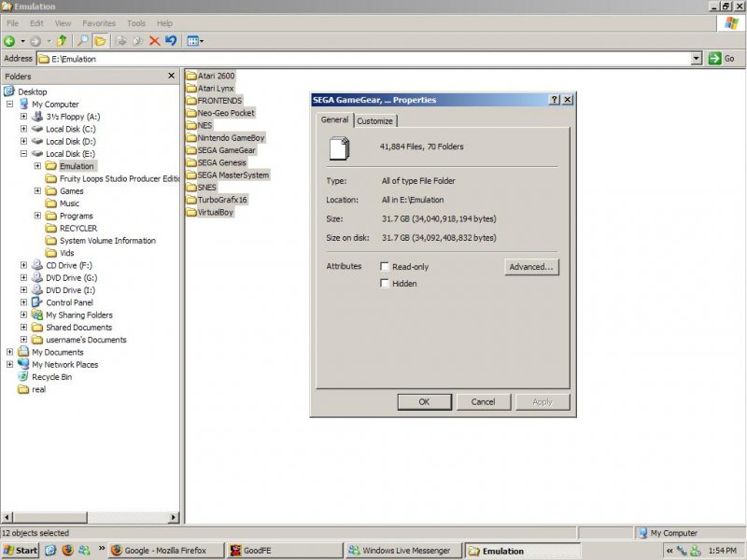This screenshot has width=747, height=560.
Task: Switch to GoodFE taskbar window
Action: point(285,551)
